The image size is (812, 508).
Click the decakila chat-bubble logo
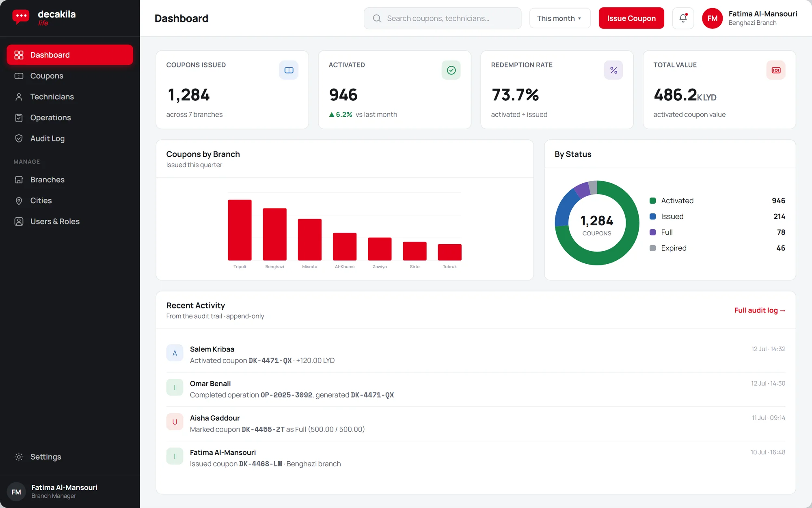click(21, 17)
